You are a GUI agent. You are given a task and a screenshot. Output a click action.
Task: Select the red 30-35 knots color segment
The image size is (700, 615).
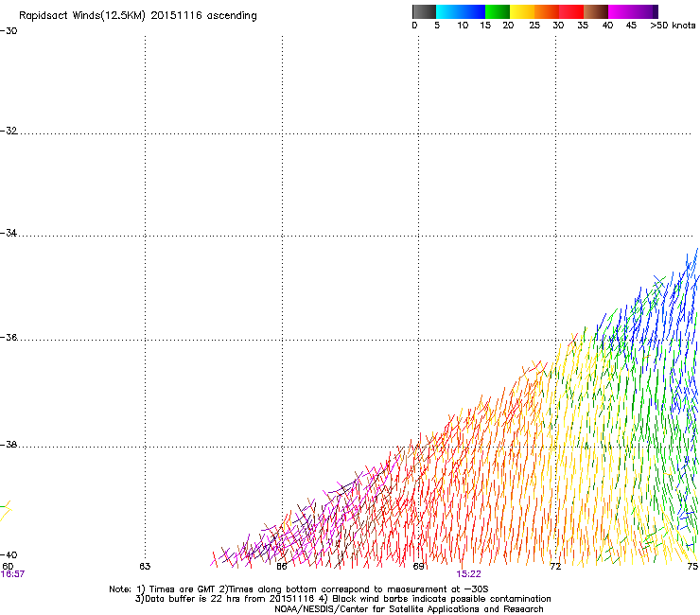(x=571, y=11)
